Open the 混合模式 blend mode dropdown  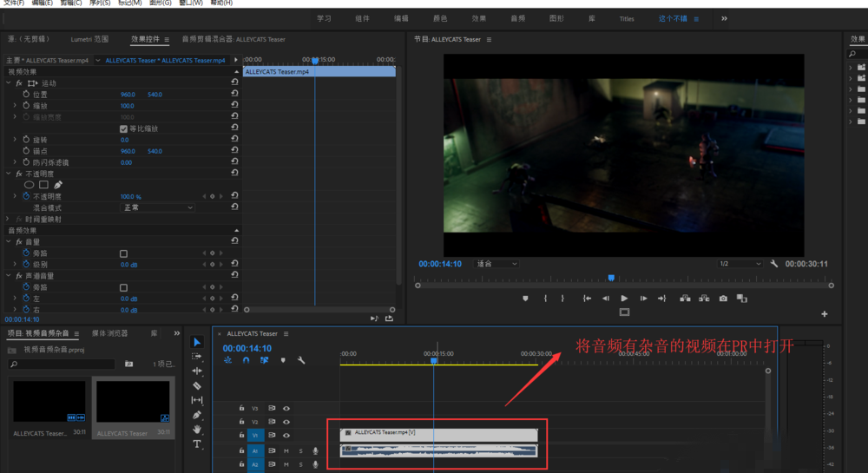click(157, 207)
